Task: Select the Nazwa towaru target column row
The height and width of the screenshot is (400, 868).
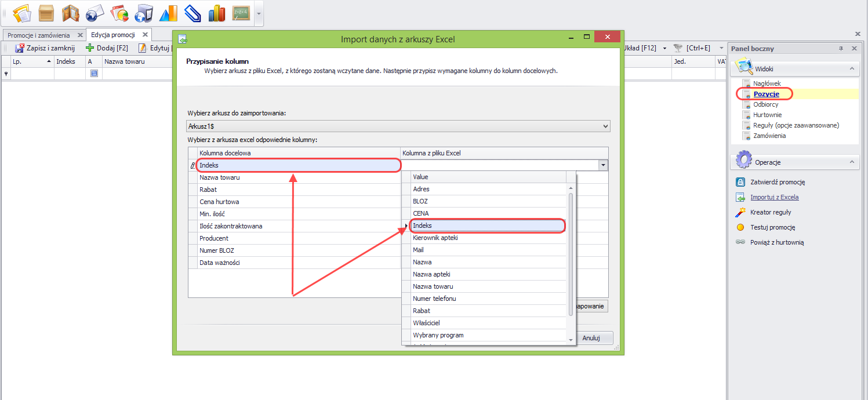Action: click(298, 177)
